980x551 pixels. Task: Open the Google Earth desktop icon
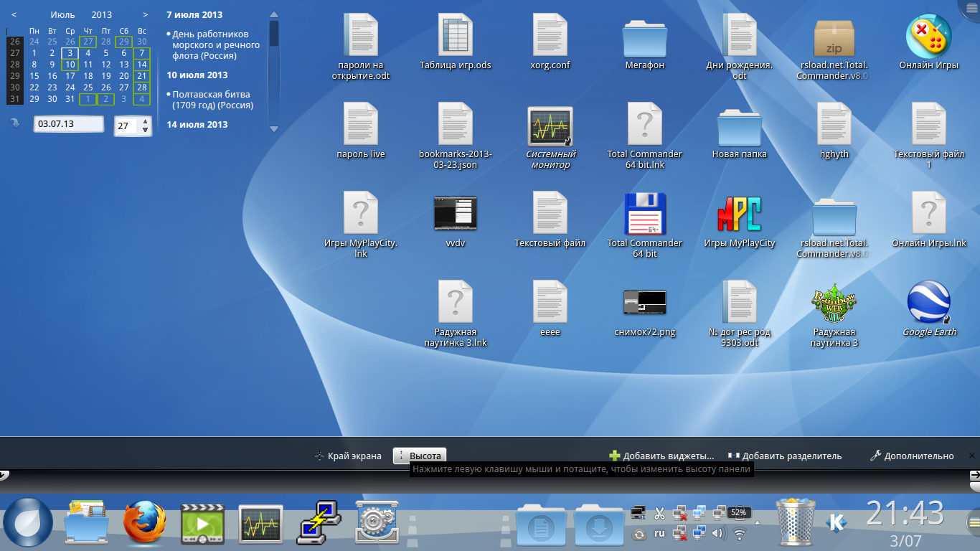point(929,303)
